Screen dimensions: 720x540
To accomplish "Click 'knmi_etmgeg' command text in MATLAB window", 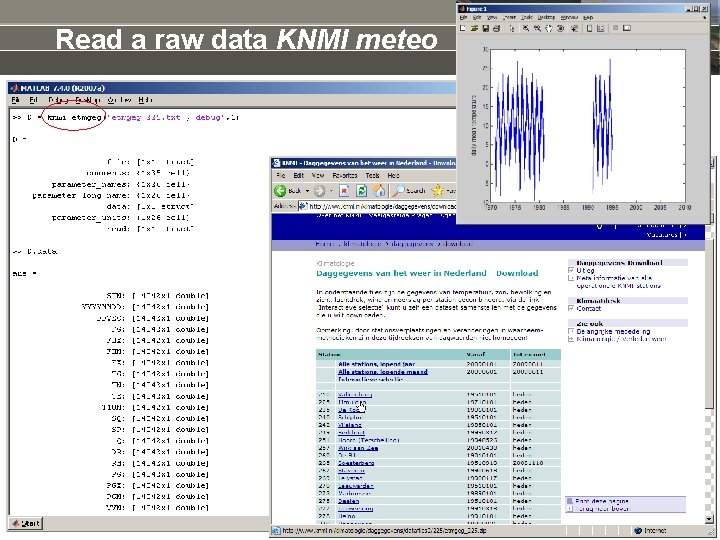I will click(74, 118).
